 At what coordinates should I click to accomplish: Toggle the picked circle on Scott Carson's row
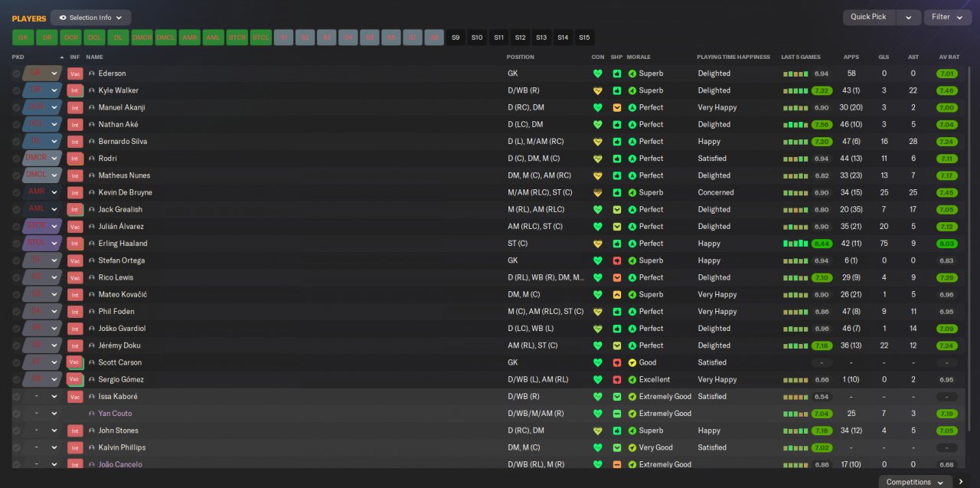point(16,362)
